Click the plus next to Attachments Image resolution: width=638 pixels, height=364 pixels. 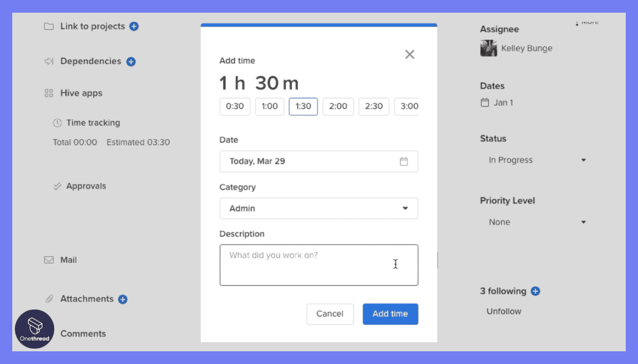click(x=123, y=299)
